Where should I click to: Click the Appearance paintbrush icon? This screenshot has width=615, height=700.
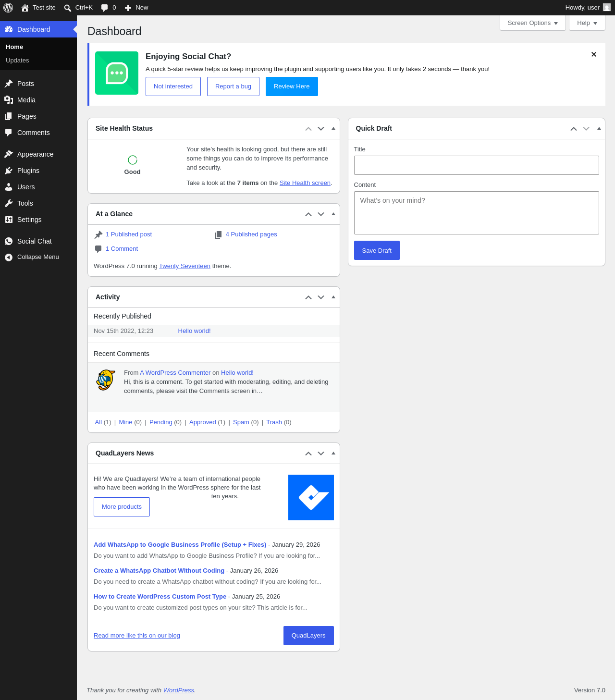(9, 154)
